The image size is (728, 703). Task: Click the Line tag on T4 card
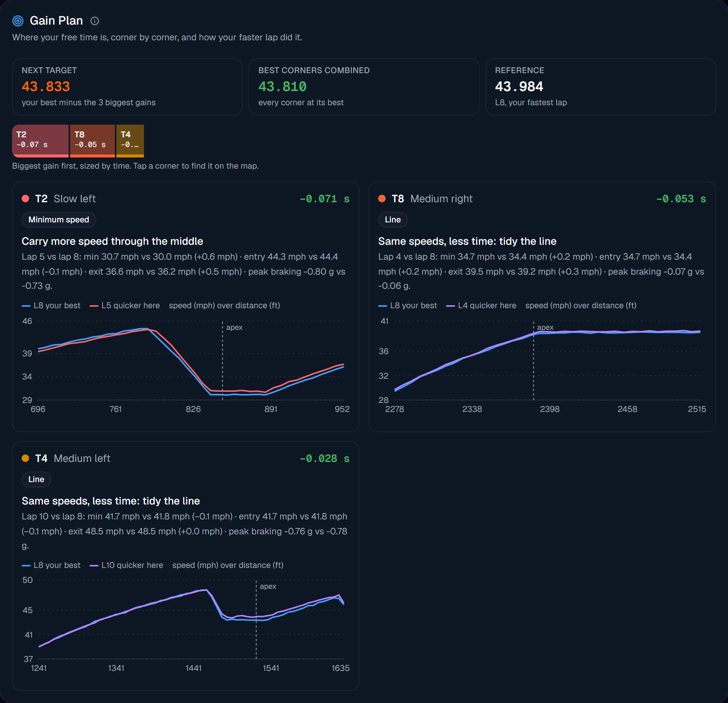[x=36, y=479]
